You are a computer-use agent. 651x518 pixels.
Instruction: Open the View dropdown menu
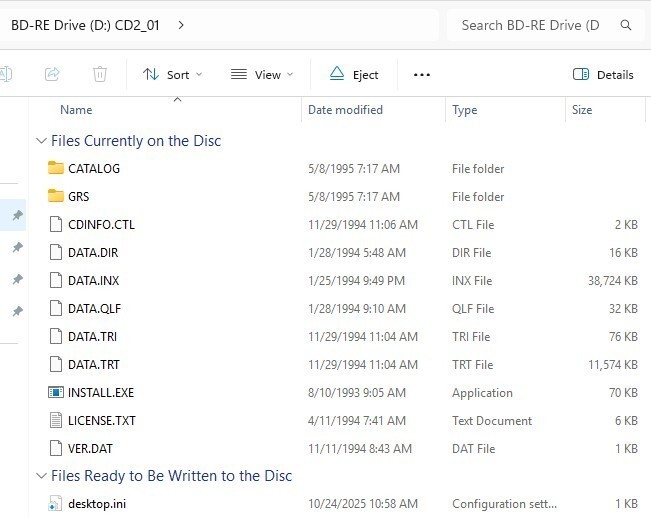click(262, 74)
